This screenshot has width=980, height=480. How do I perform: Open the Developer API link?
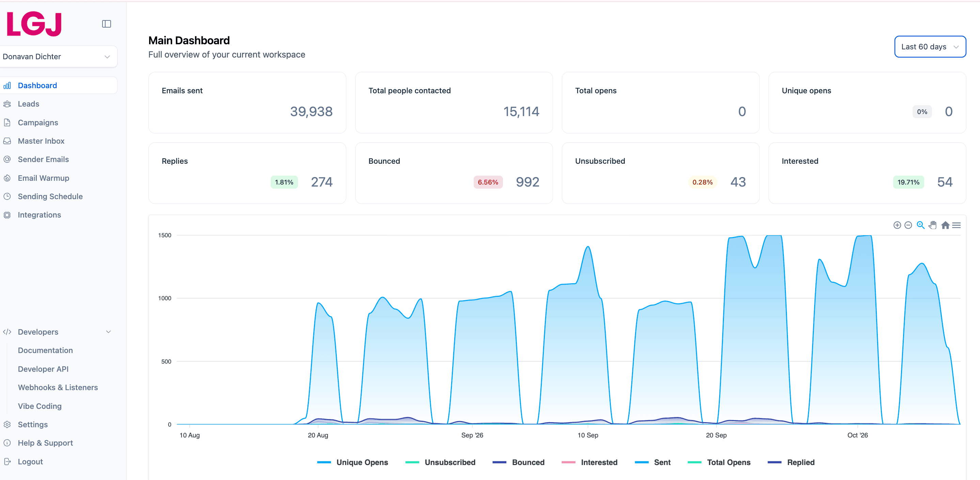tap(43, 369)
